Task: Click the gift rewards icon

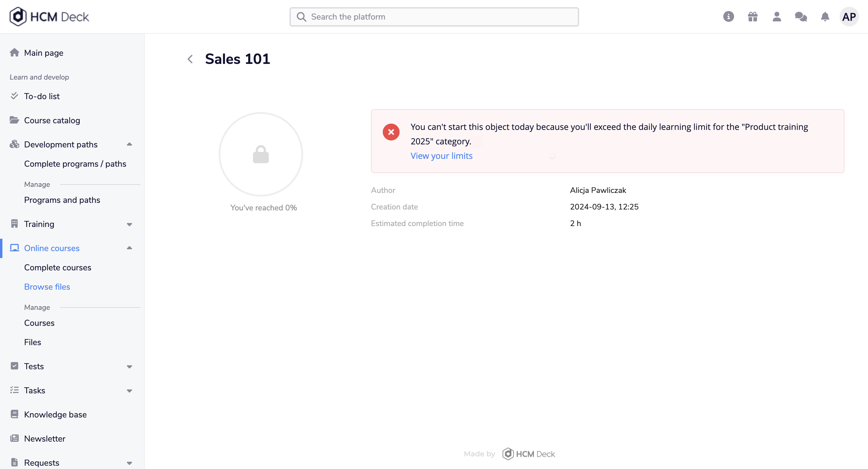Action: point(752,17)
